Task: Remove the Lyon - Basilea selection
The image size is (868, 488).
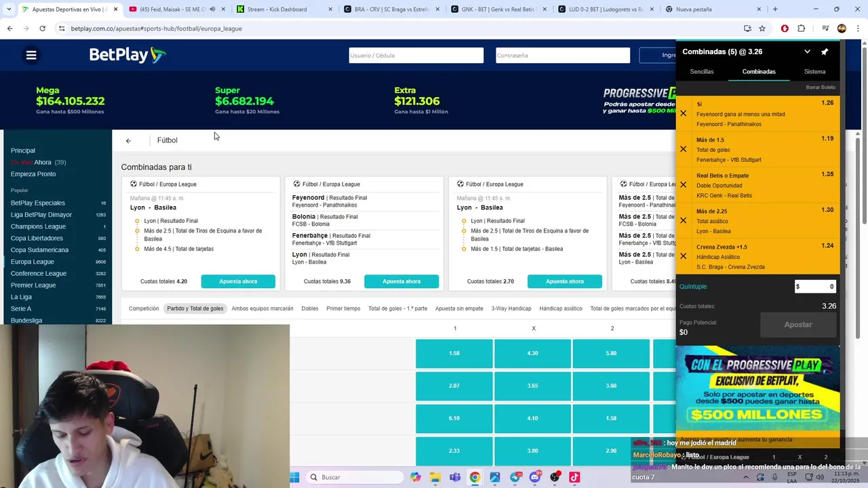Action: pos(684,220)
